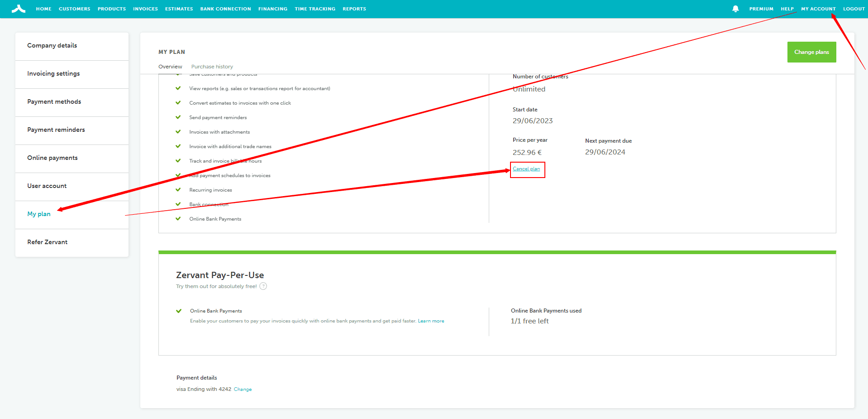Viewport: 868px width, 419px height.
Task: Open MY ACCOUNT in the top bar
Action: 818,9
